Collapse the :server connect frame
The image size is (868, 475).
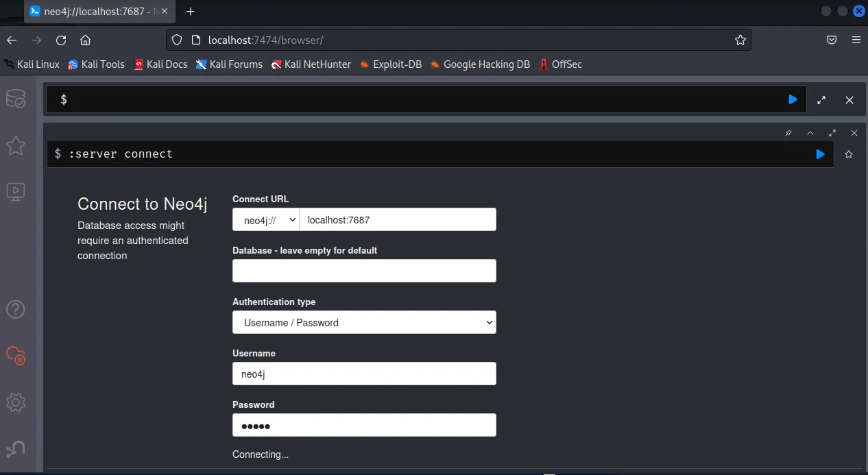coord(810,133)
